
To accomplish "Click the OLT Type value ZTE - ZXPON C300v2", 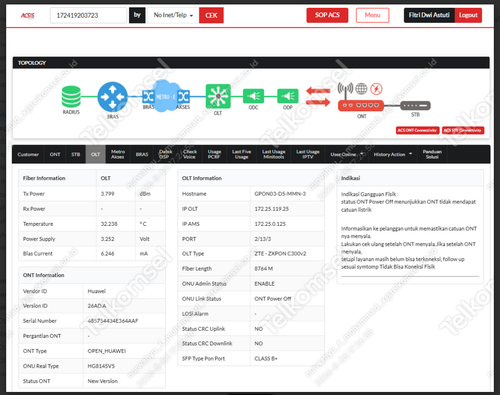I will point(280,253).
